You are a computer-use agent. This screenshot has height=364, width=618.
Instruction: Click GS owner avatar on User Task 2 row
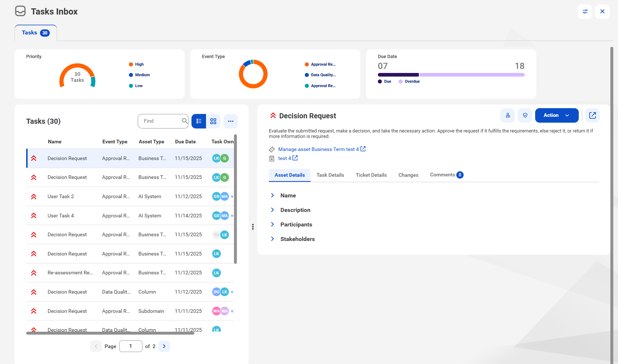coord(216,196)
